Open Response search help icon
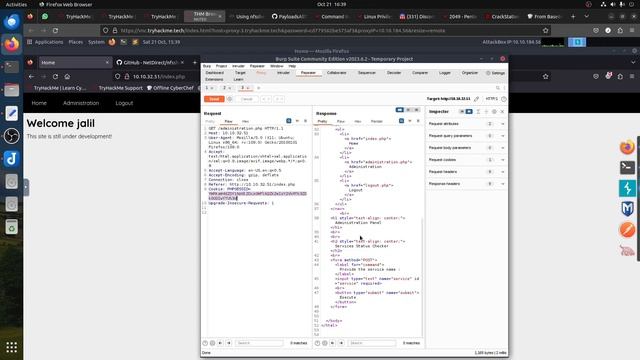Viewport: 640px width, 360px height. click(x=318, y=343)
